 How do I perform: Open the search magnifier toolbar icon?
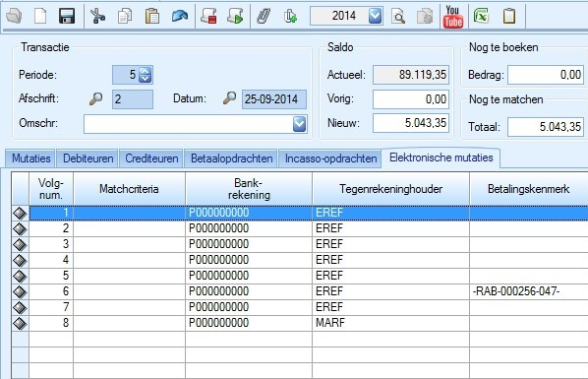pos(398,16)
